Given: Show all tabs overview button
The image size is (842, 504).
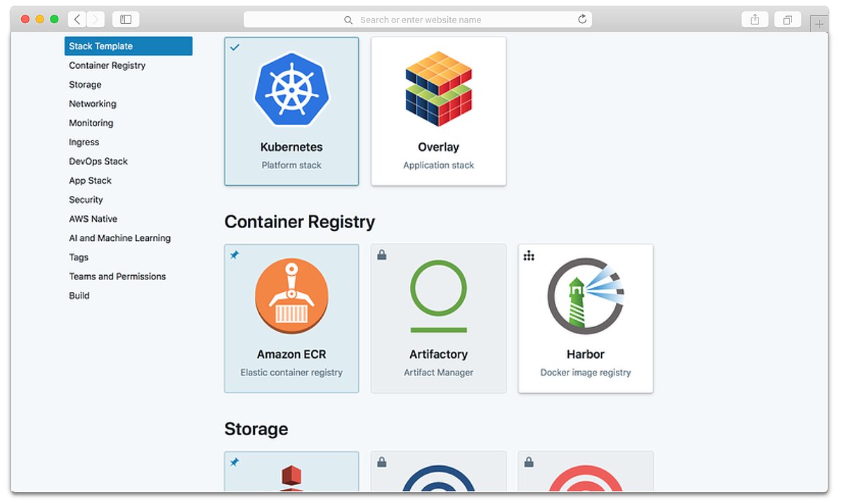Looking at the screenshot, I should (788, 20).
